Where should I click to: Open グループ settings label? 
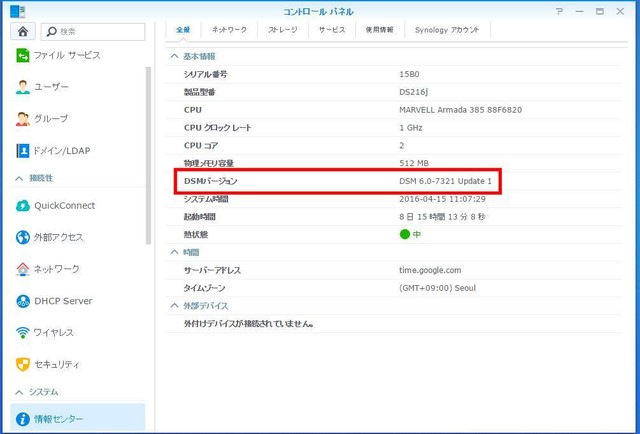point(51,119)
